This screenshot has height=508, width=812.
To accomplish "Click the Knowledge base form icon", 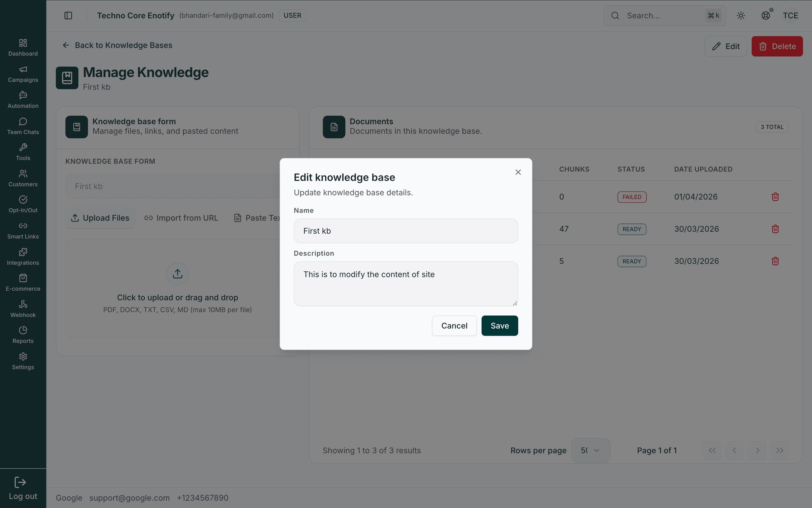I will click(x=76, y=127).
